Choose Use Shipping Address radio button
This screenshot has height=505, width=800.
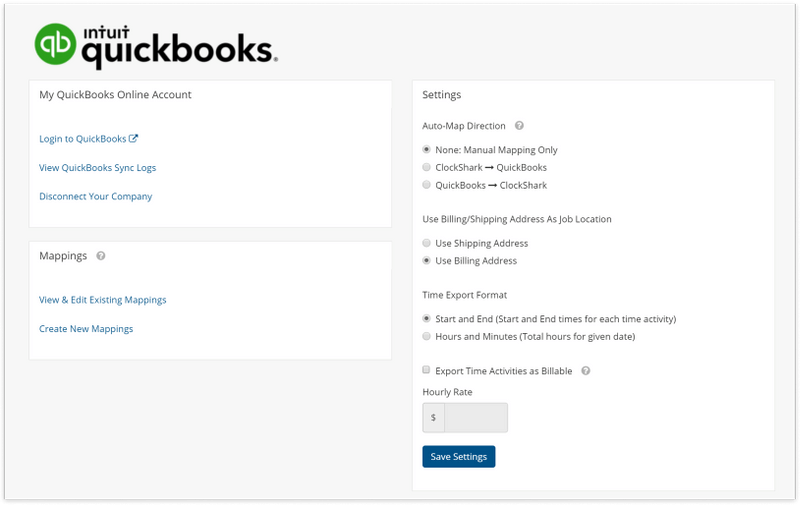pyautogui.click(x=427, y=243)
